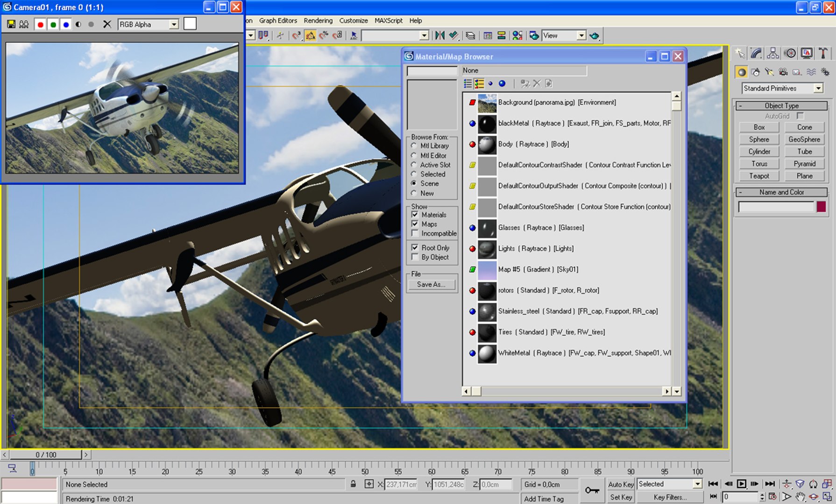Click the object color swatch
836x504 pixels.
tap(821, 207)
